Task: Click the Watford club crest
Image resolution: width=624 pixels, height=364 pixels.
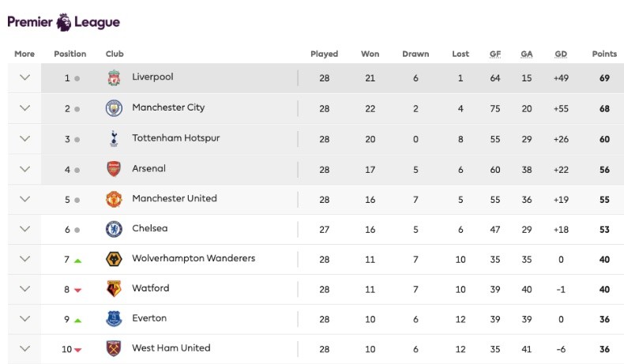Action: 114,289
